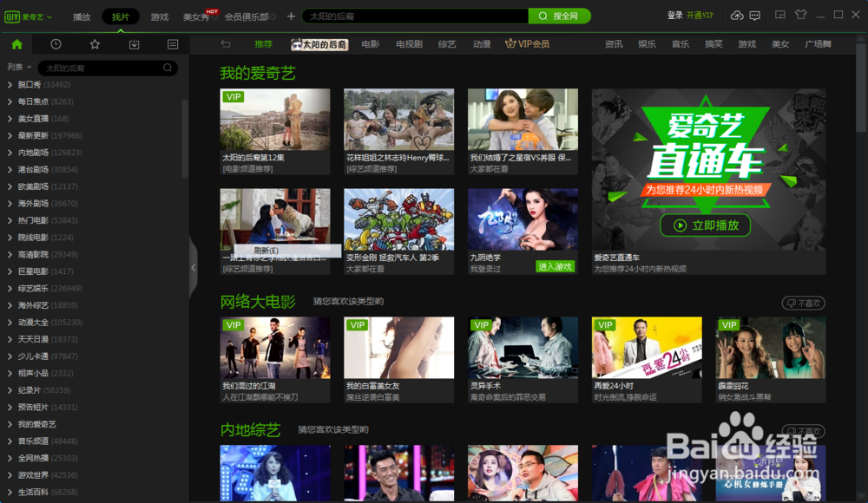Screen dimensions: 868x503
Task: Open the downloads icon tab in sidebar
Action: (134, 44)
